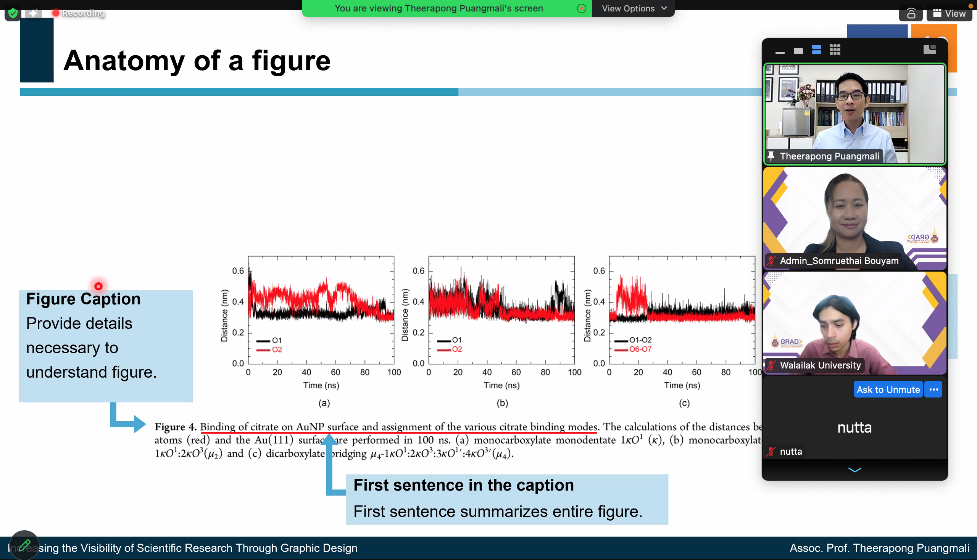Click the green screen-viewing notification banner
977x560 pixels.
(x=439, y=8)
